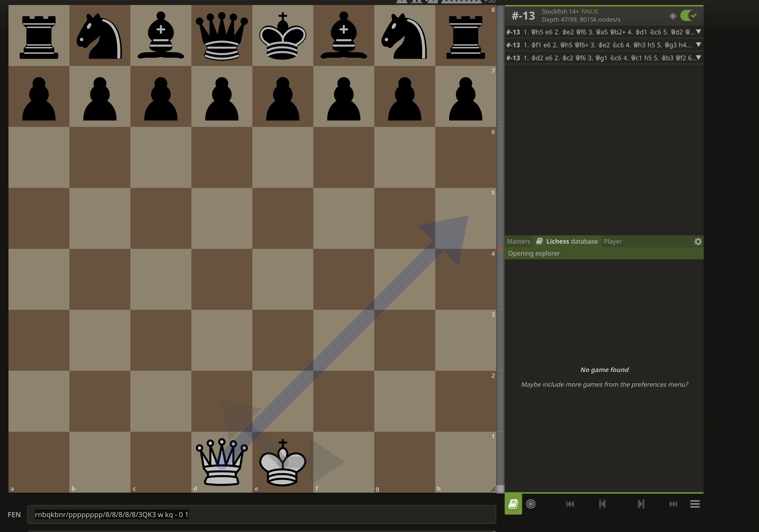Click the Opening explorer heading

pyautogui.click(x=534, y=253)
